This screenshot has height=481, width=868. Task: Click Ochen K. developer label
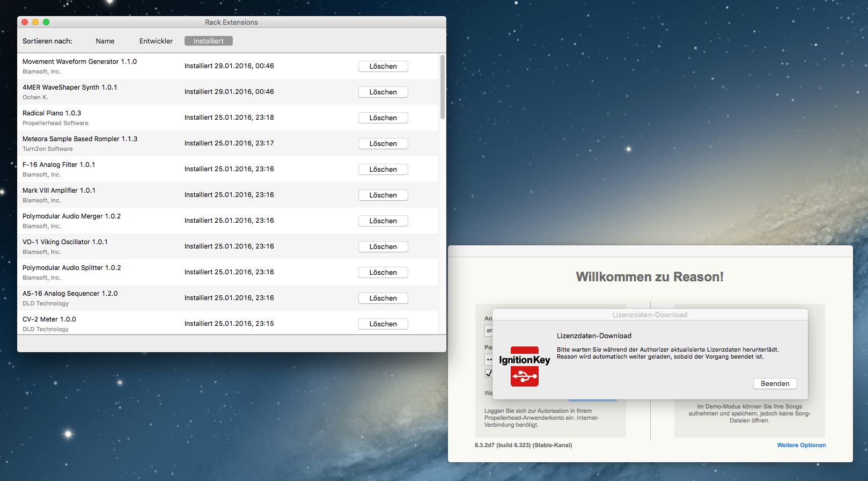[35, 98]
